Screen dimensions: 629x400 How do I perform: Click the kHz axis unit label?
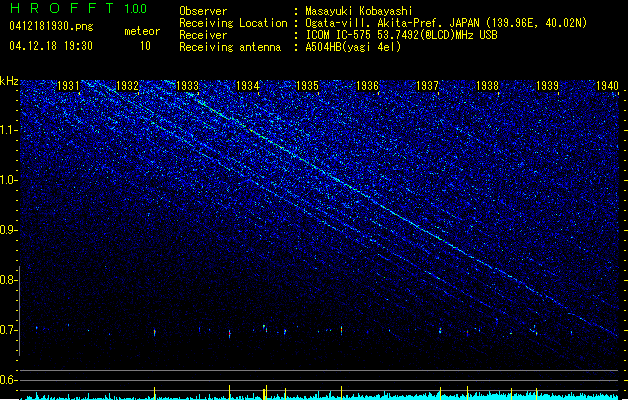tap(9, 81)
